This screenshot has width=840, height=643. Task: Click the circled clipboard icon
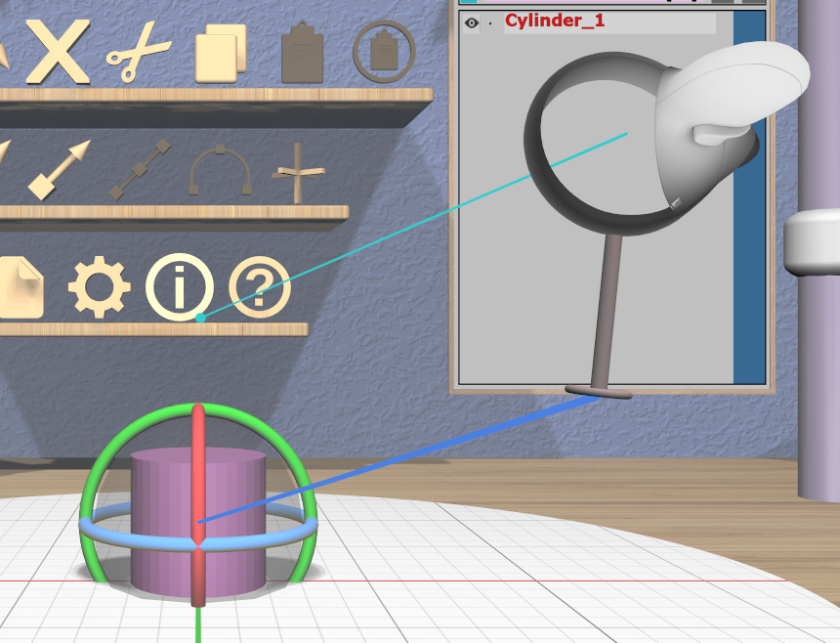(384, 52)
